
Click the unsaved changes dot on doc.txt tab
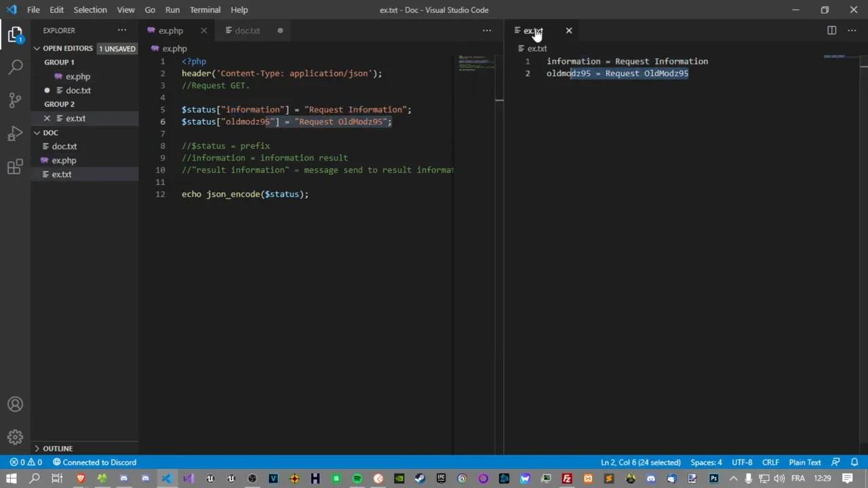click(x=279, y=30)
